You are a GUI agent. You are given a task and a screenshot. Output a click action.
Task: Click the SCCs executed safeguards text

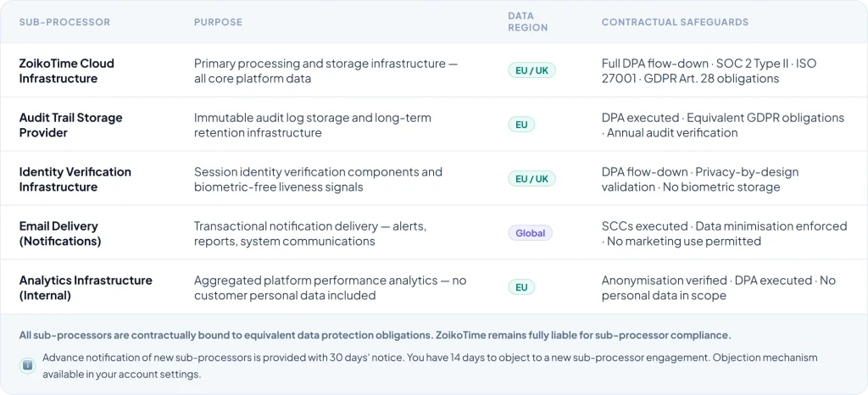pos(724,233)
